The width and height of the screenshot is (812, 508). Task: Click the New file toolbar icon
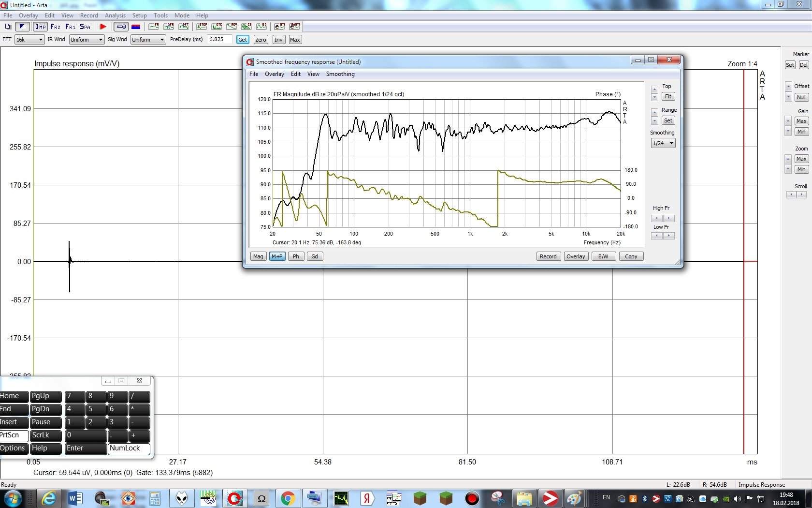pos(8,27)
